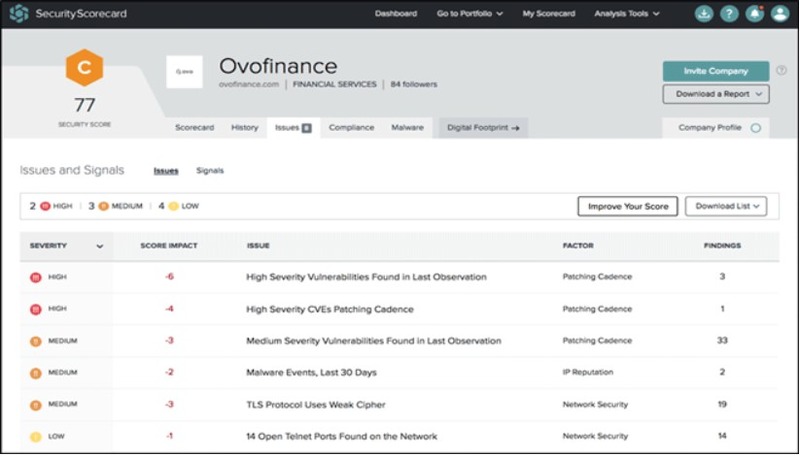Select the Signals sub-tab
Screen dimensions: 800x456
pyautogui.click(x=210, y=171)
